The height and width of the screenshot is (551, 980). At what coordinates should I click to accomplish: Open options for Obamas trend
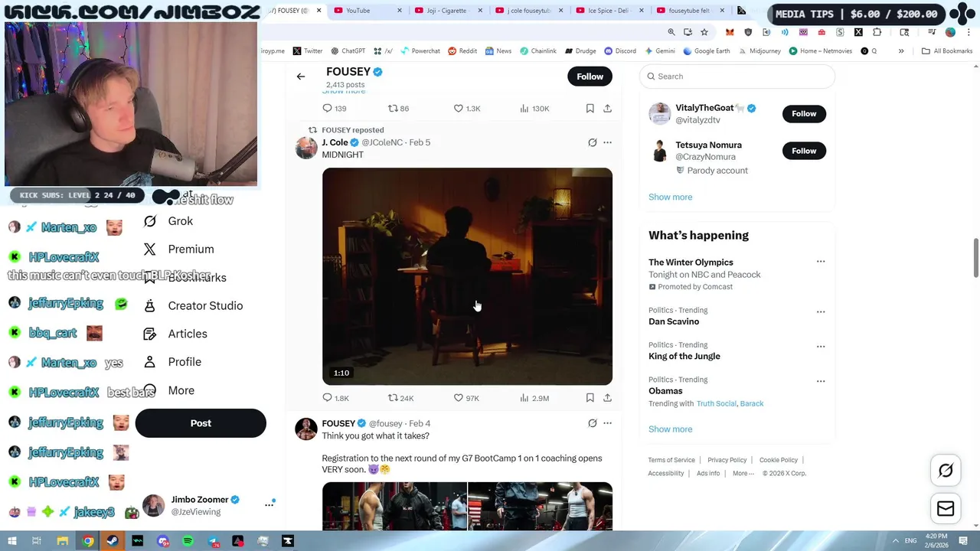(821, 381)
